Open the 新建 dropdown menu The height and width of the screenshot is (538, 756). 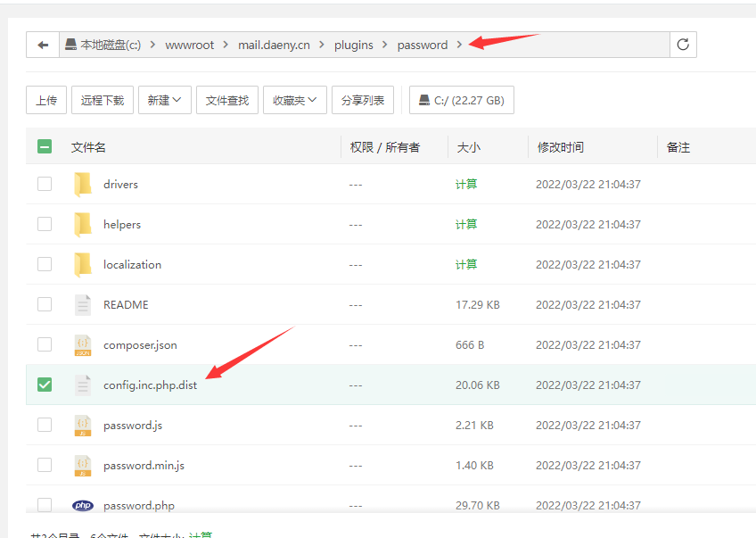tap(164, 101)
